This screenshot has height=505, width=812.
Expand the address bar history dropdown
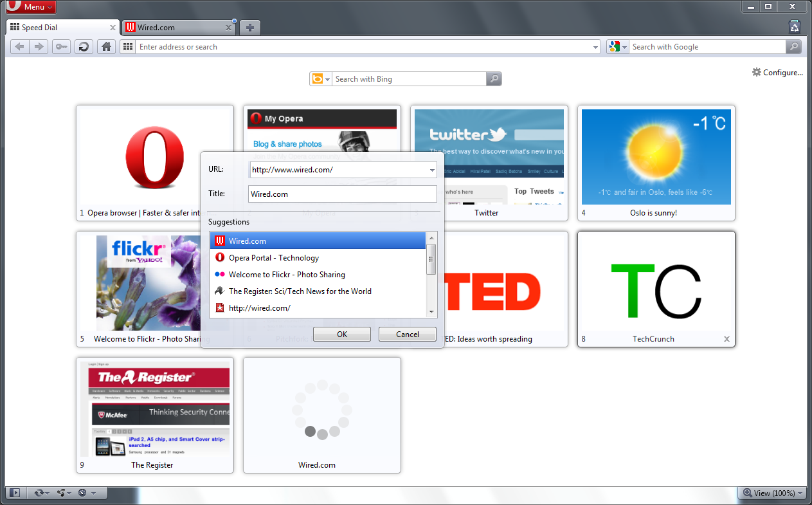click(595, 46)
